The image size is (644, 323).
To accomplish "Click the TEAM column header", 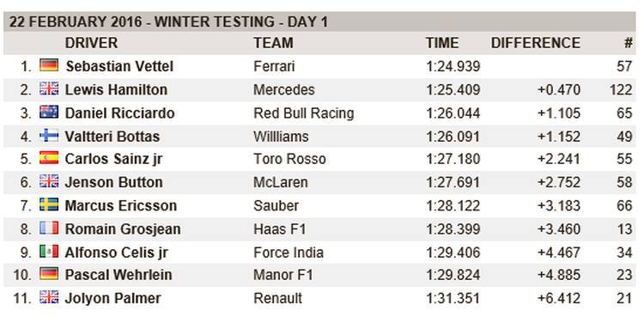I will click(x=274, y=43).
